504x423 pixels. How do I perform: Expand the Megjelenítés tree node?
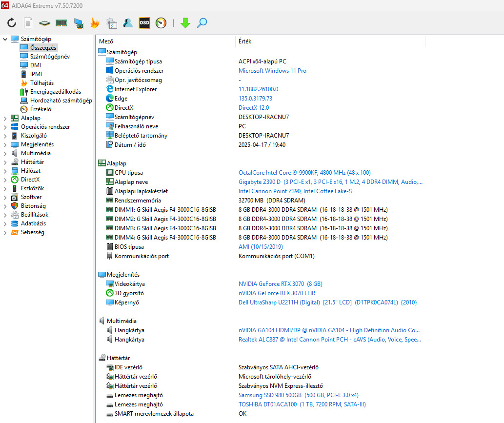pos(5,144)
